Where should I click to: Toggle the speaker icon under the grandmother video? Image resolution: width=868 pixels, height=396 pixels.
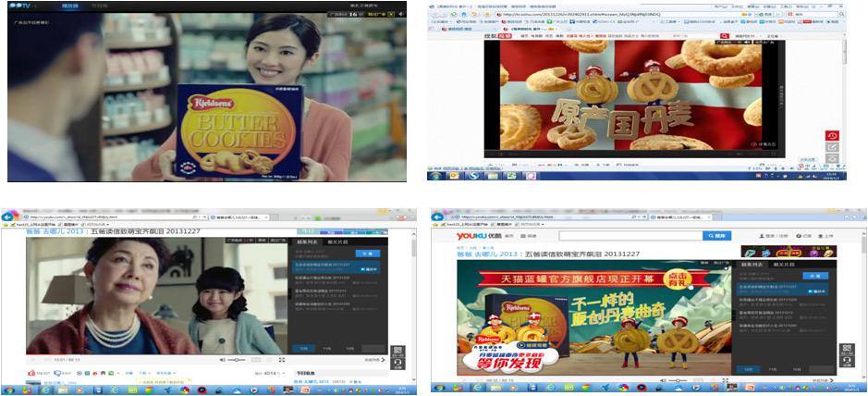222,360
